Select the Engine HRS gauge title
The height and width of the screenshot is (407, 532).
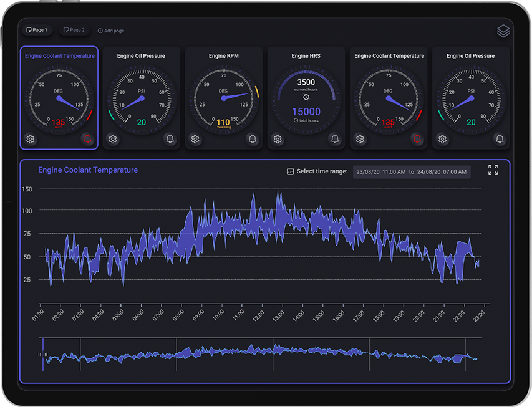pos(306,56)
